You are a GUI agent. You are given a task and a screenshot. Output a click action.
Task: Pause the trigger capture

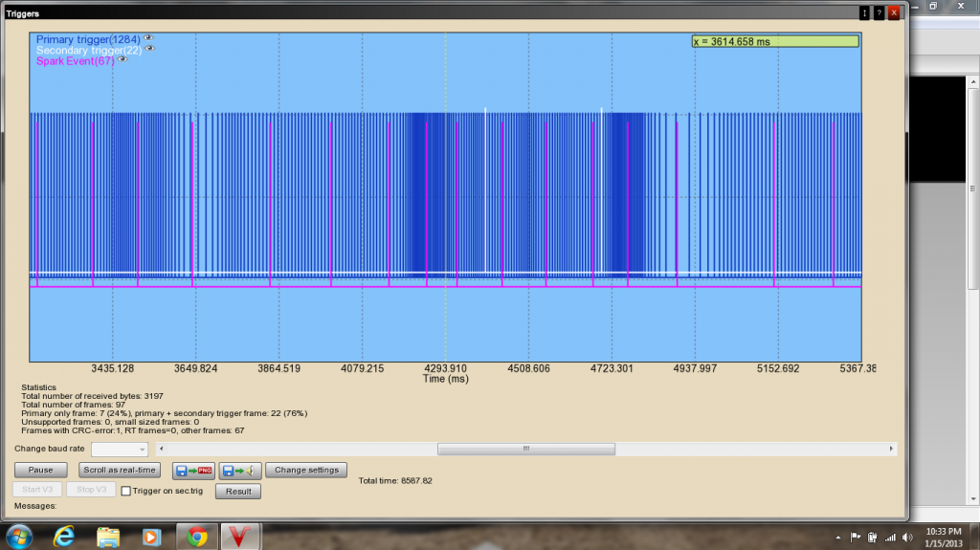click(x=40, y=470)
